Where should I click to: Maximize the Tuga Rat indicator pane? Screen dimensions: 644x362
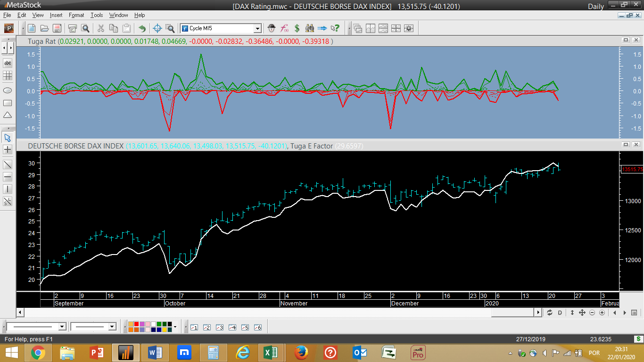coord(626,40)
